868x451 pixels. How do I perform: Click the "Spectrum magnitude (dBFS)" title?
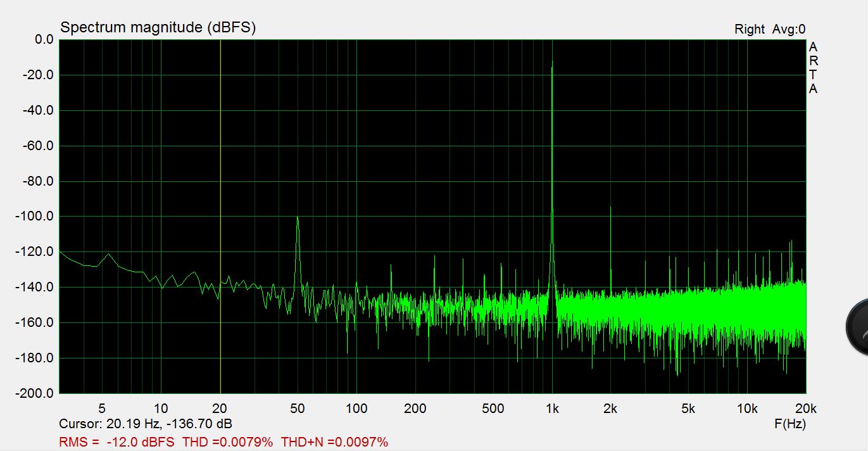(158, 27)
